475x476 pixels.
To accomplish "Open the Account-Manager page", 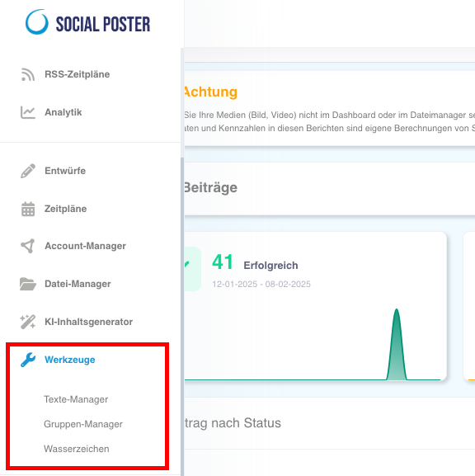I will [x=85, y=246].
